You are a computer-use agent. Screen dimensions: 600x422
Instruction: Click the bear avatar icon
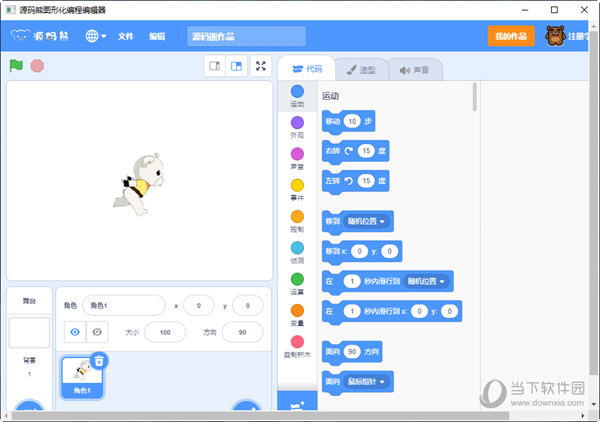[x=555, y=36]
